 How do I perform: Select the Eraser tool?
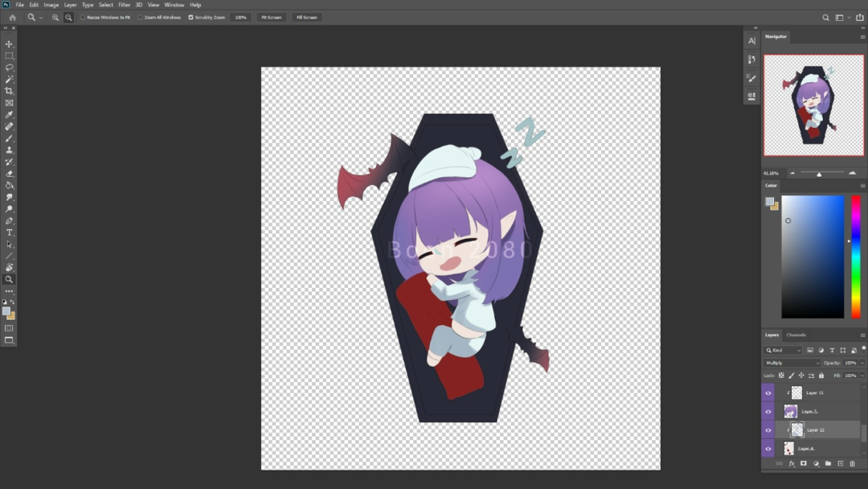[10, 174]
